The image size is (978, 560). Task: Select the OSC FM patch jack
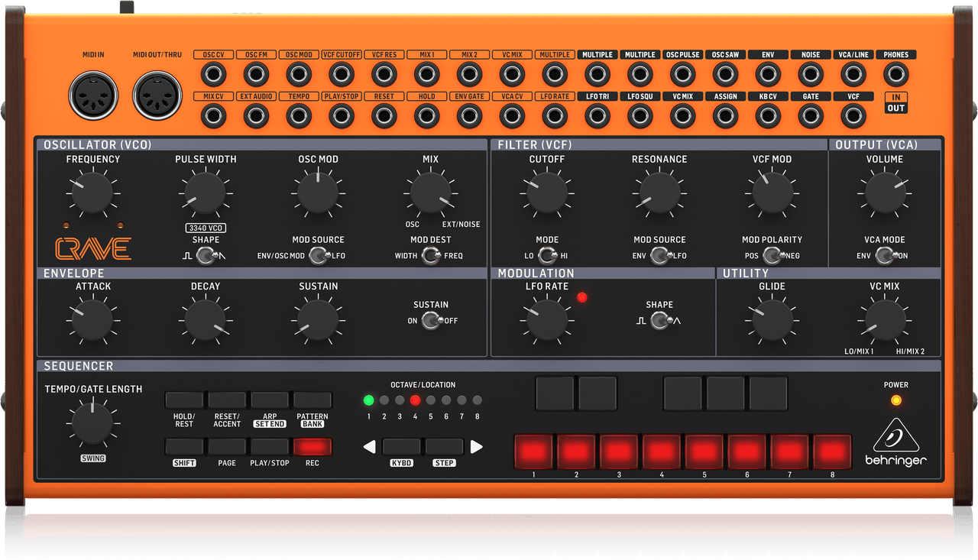257,74
